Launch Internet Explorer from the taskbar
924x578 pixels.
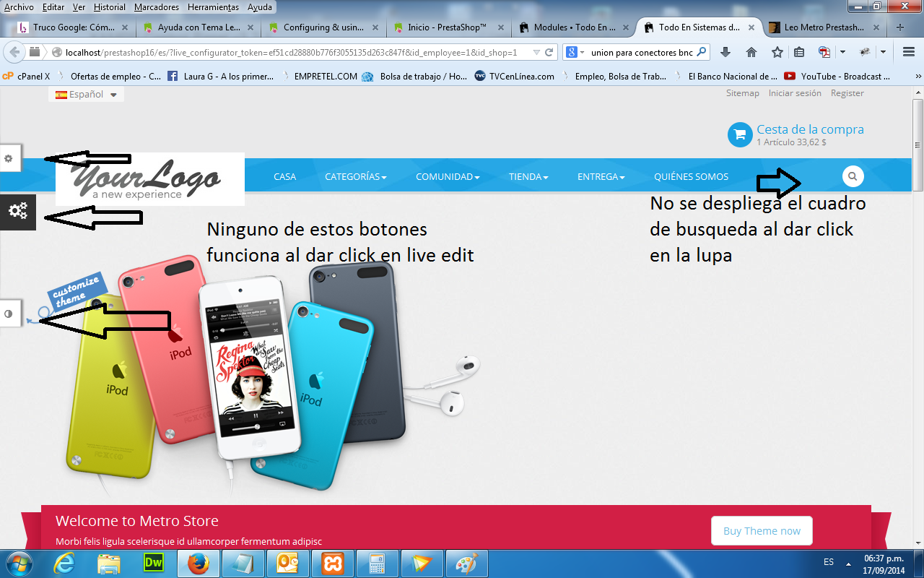[x=65, y=563]
